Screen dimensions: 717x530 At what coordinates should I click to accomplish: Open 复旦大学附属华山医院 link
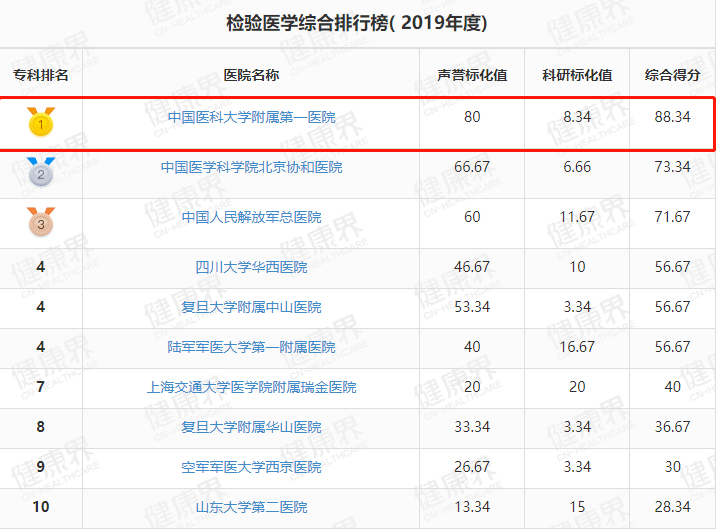point(251,427)
